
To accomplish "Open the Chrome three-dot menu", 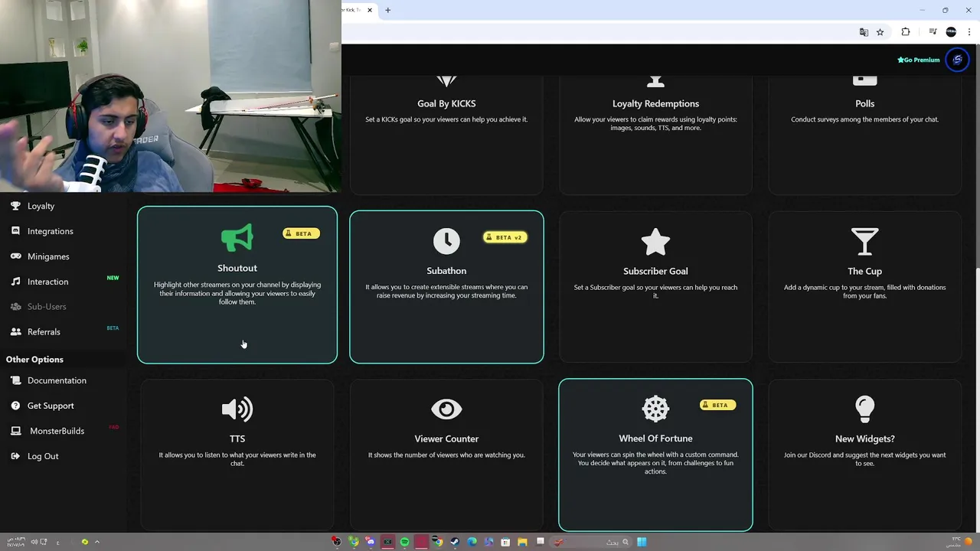I will click(969, 32).
